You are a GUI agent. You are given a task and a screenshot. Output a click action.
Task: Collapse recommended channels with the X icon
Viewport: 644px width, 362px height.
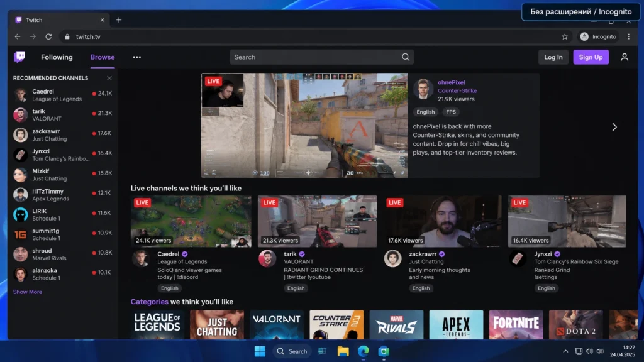109,78
